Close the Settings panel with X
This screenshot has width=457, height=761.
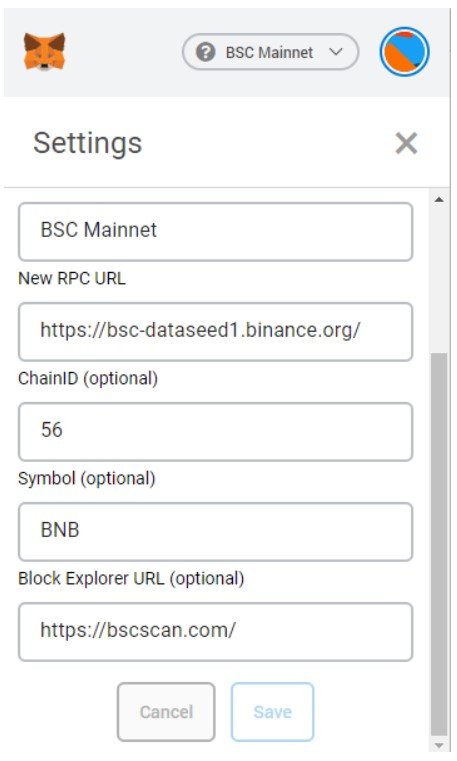pos(406,143)
